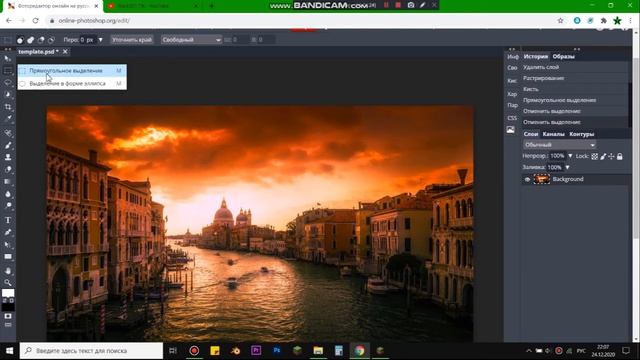Open the Пар side panel button
Image resolution: width=640 pixels, height=360 pixels.
512,105
